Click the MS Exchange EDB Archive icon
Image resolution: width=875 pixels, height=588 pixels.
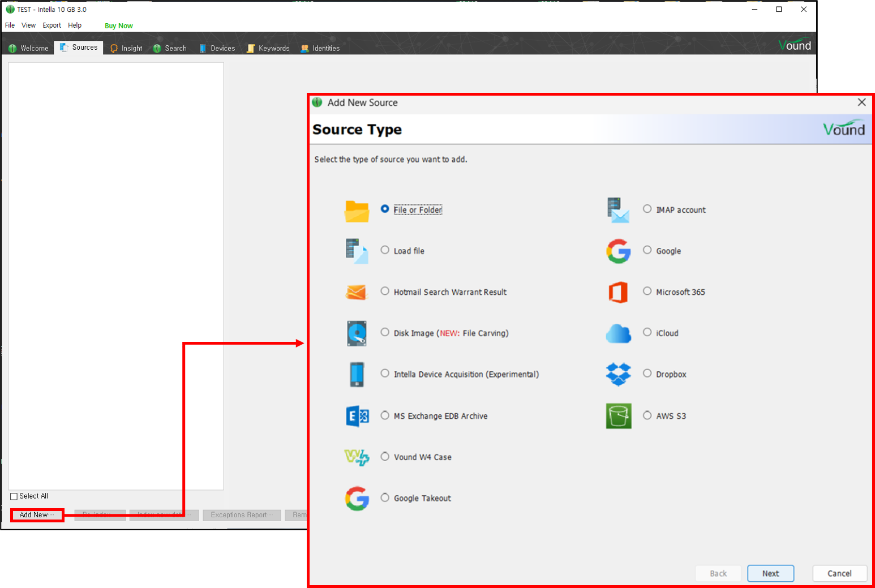pos(357,416)
